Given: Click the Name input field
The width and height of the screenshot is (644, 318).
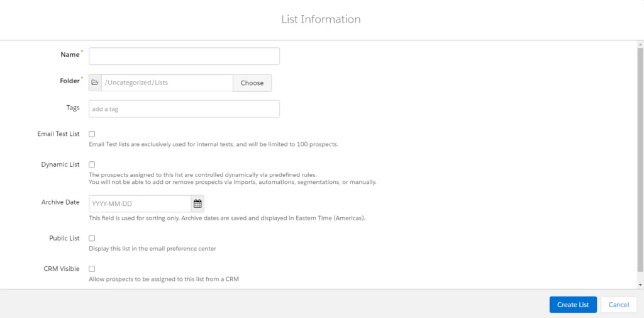Looking at the screenshot, I should [184, 56].
